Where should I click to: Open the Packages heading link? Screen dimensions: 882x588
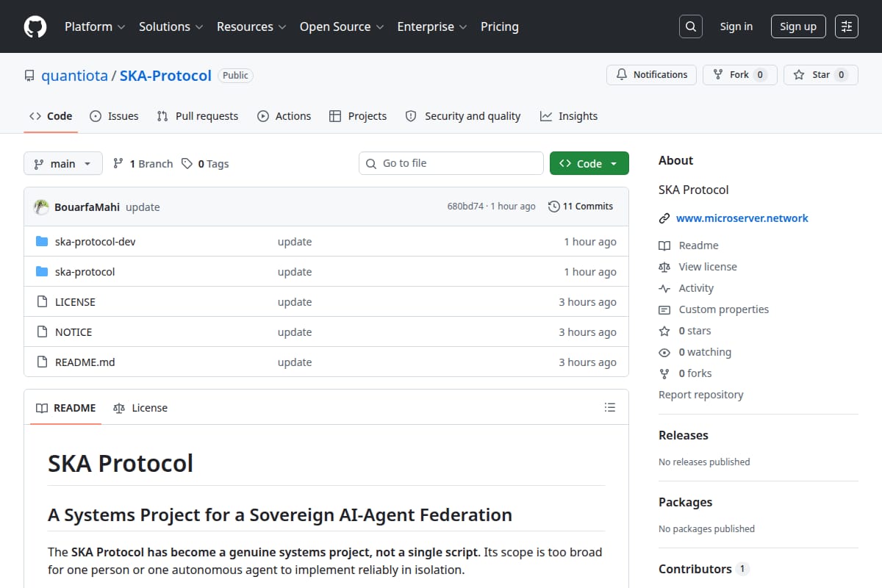(x=685, y=502)
